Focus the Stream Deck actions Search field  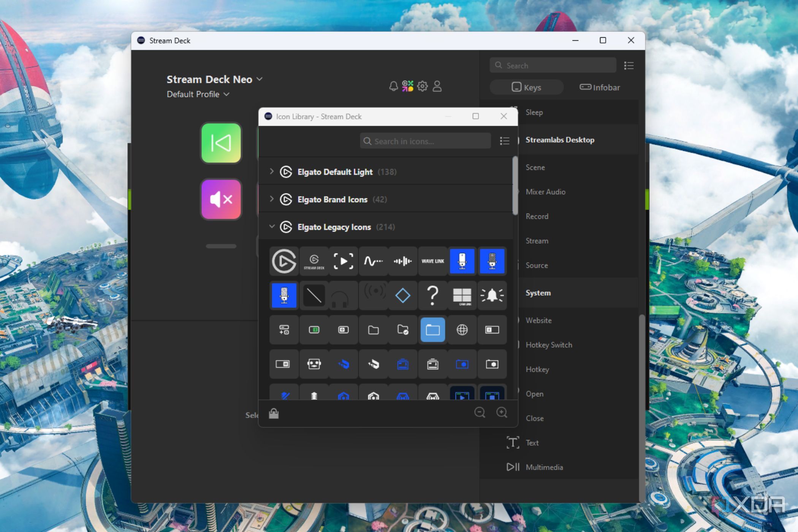(553, 65)
